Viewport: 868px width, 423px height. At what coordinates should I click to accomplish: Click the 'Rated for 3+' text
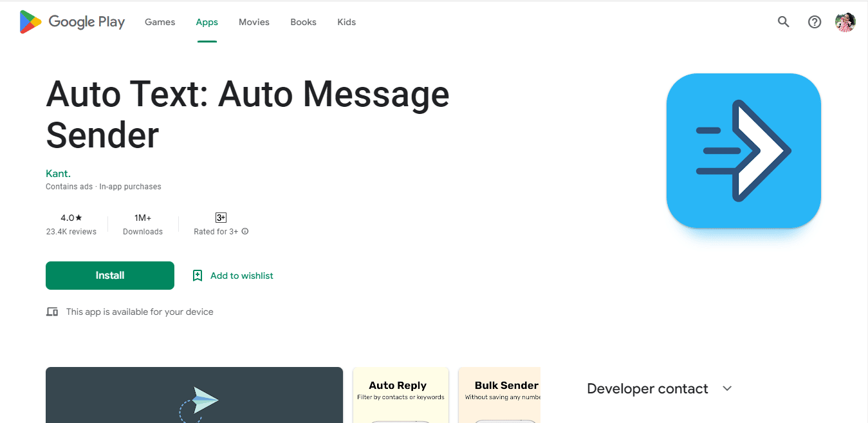coord(216,232)
